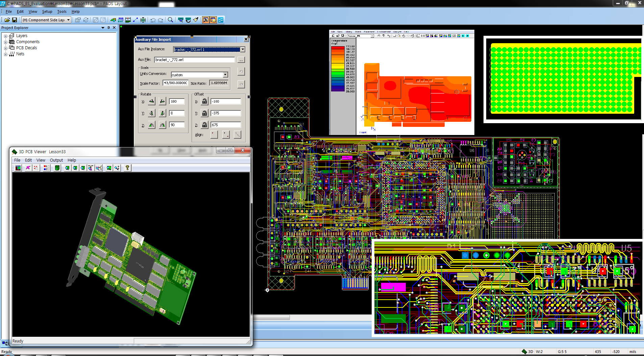Click the 2D layout view icon in 3D Viewer
The height and width of the screenshot is (356, 644).
(x=18, y=168)
